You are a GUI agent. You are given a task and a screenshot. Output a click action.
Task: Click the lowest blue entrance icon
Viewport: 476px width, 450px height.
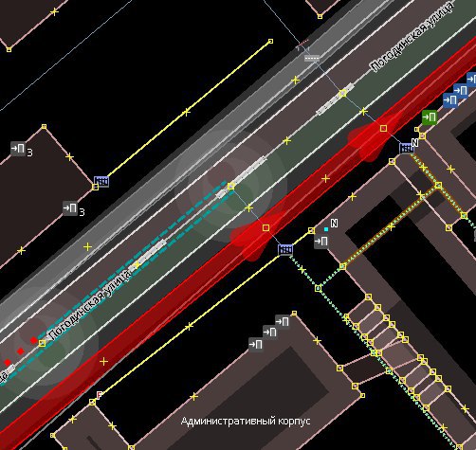coord(450,100)
